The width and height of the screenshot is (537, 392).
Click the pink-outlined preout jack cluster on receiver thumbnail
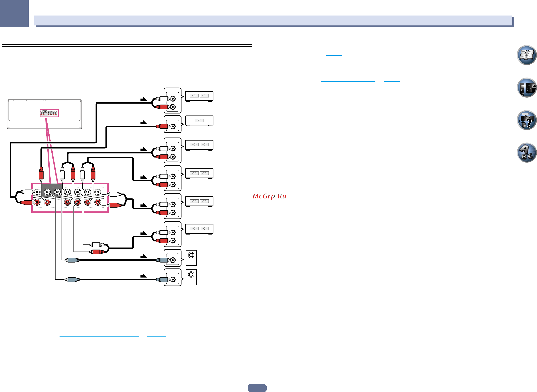coord(49,113)
